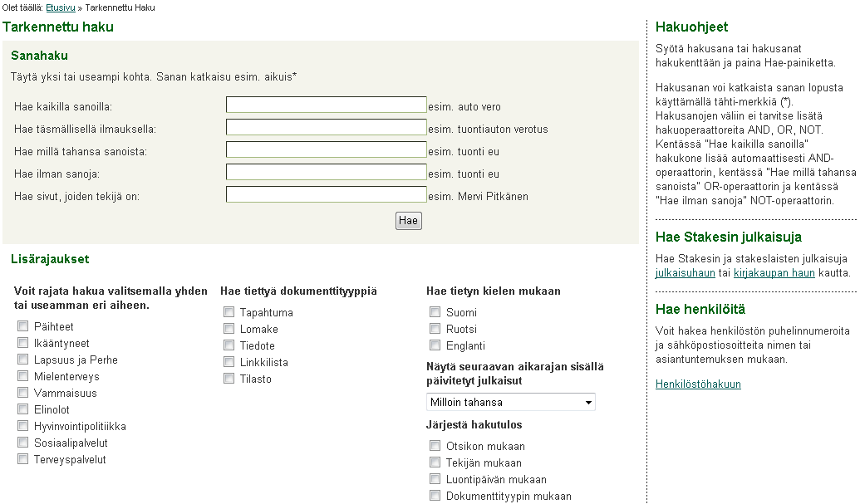
Task: Enable the Englanti language checkbox
Action: 435,345
